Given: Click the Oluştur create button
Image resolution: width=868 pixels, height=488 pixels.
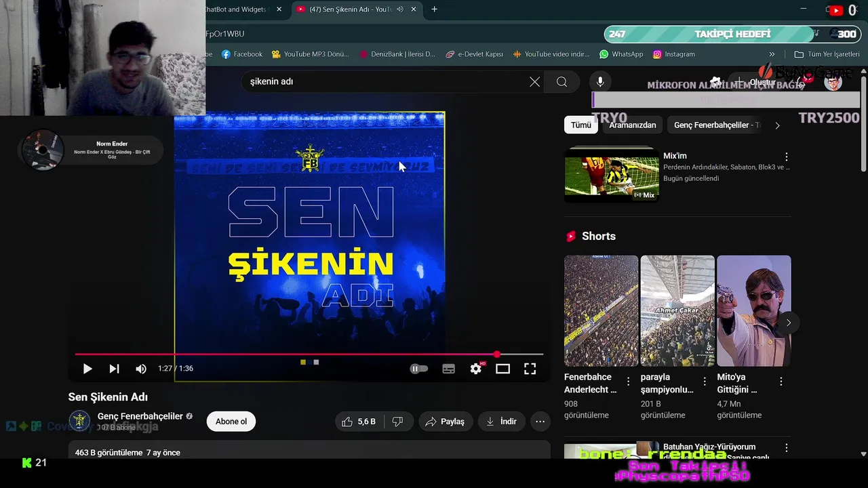Looking at the screenshot, I should click(757, 82).
